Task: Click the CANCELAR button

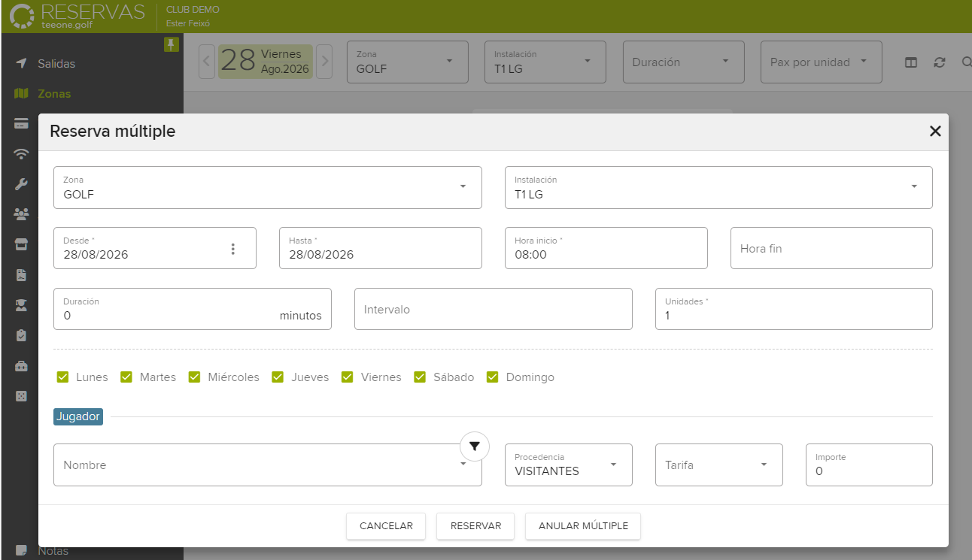Action: click(x=386, y=526)
